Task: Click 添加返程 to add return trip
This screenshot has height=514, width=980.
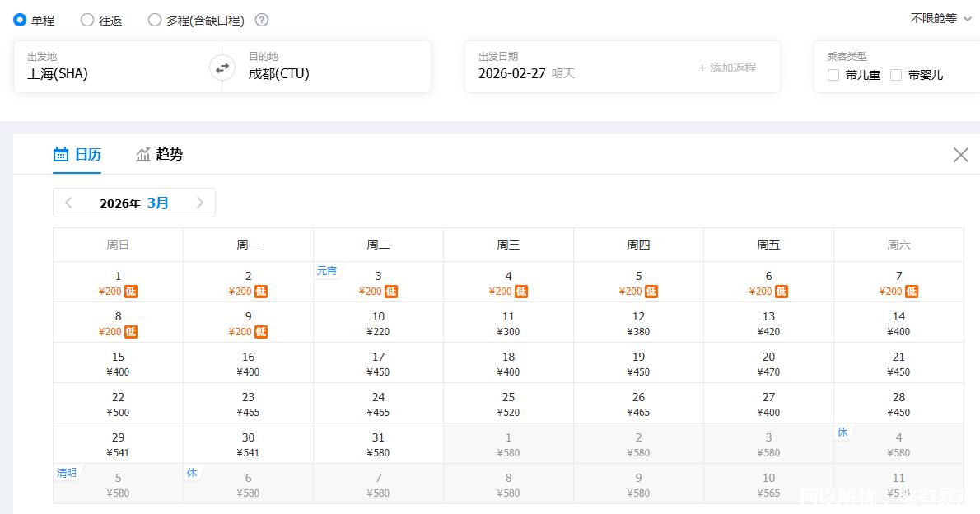Action: coord(727,68)
